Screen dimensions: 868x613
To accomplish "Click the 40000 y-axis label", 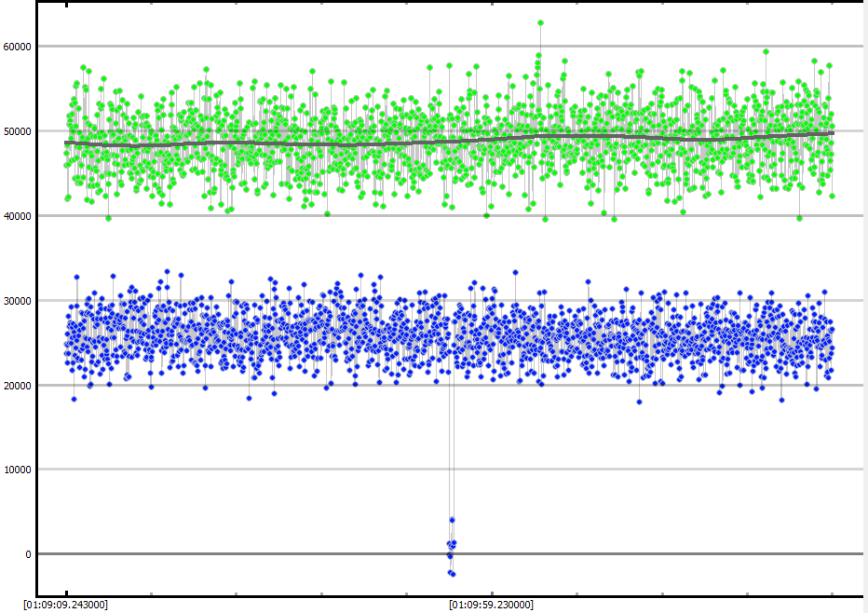I will point(17,216).
